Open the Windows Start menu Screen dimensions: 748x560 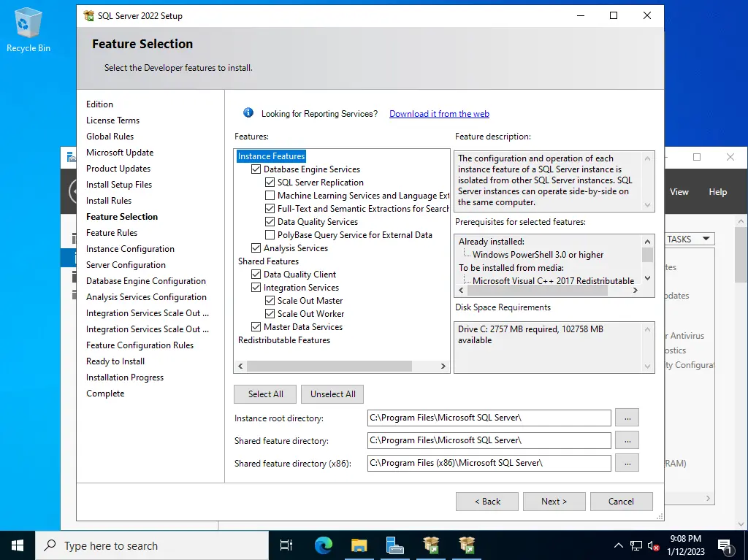(18, 545)
